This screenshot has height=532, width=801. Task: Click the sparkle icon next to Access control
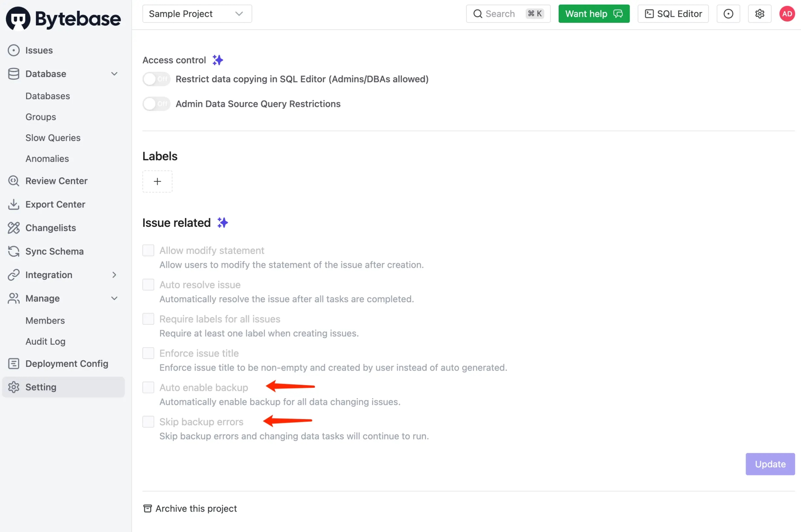(x=218, y=60)
